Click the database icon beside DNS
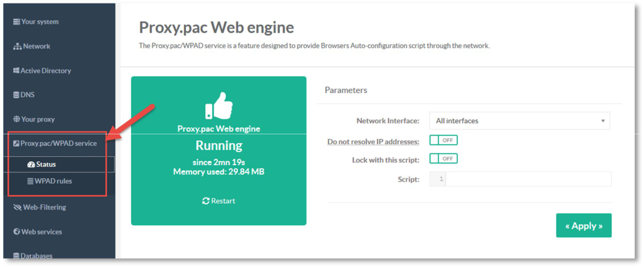This screenshot has height=268, width=644. [16, 95]
